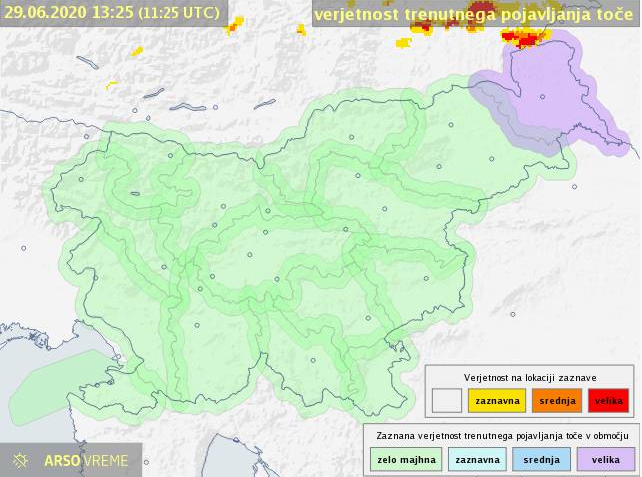
Task: Select the pale cyan 'zaznavna' legend swatch
Action: pos(476,459)
